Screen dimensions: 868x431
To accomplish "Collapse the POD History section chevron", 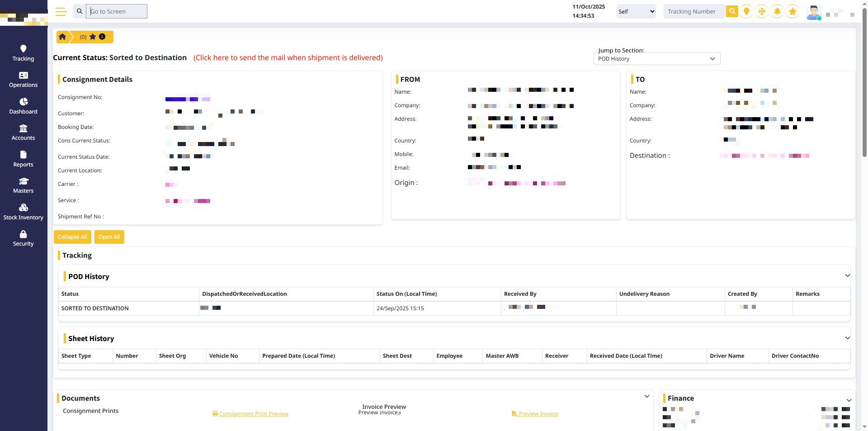I will point(847,275).
